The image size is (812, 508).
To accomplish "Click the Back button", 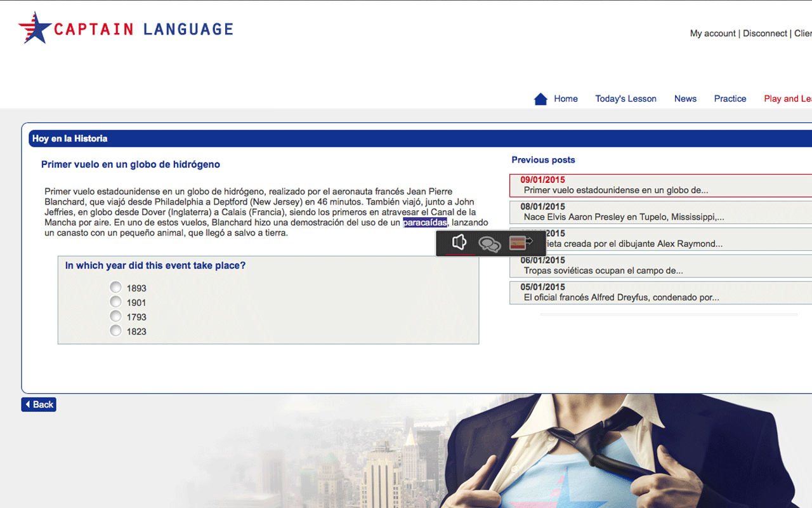I will [39, 404].
